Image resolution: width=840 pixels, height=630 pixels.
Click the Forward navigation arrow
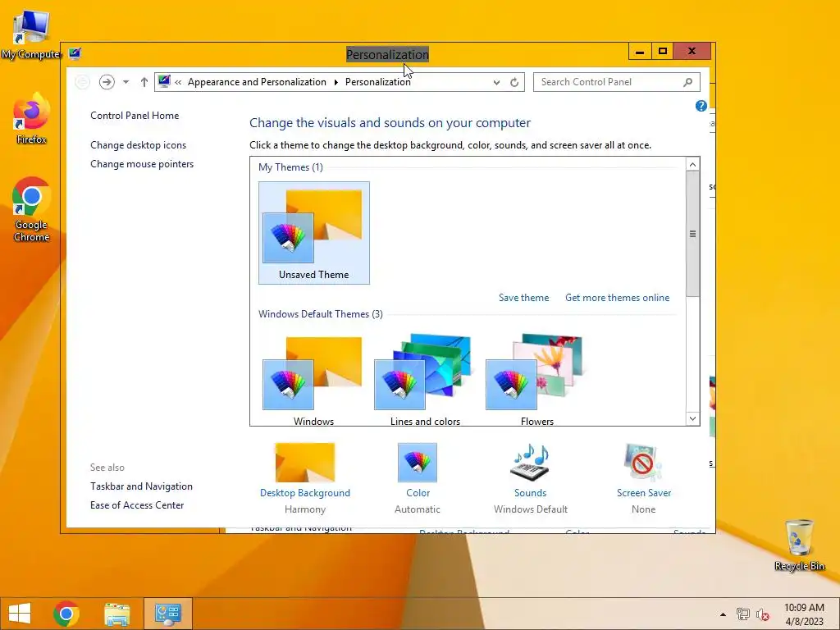107,82
